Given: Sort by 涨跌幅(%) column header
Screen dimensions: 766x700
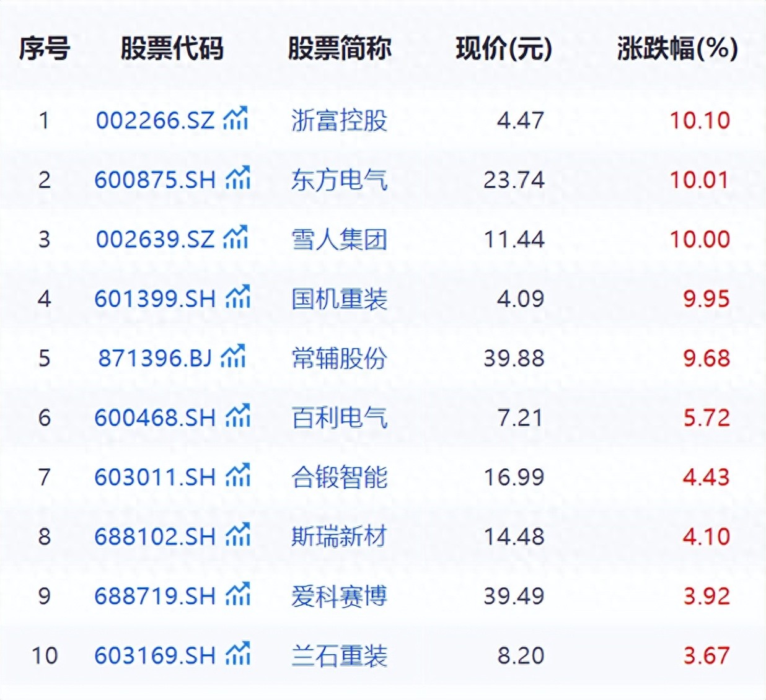Looking at the screenshot, I should (677, 48).
